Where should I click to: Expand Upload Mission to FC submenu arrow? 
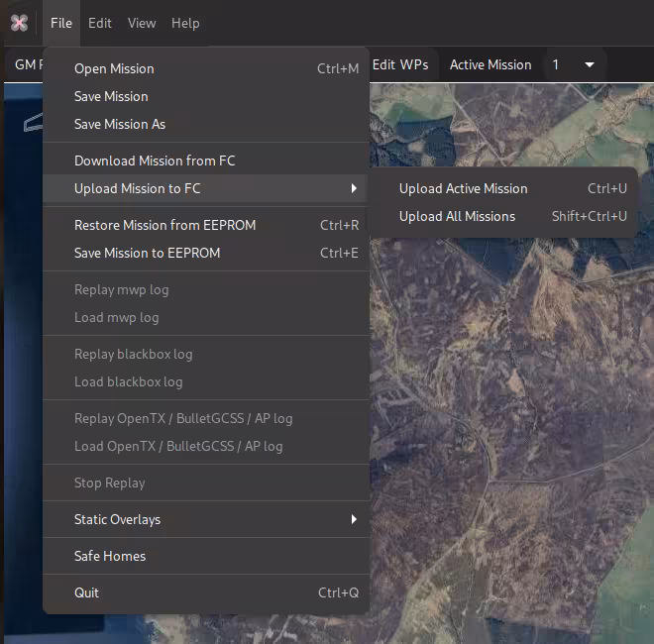pos(354,188)
